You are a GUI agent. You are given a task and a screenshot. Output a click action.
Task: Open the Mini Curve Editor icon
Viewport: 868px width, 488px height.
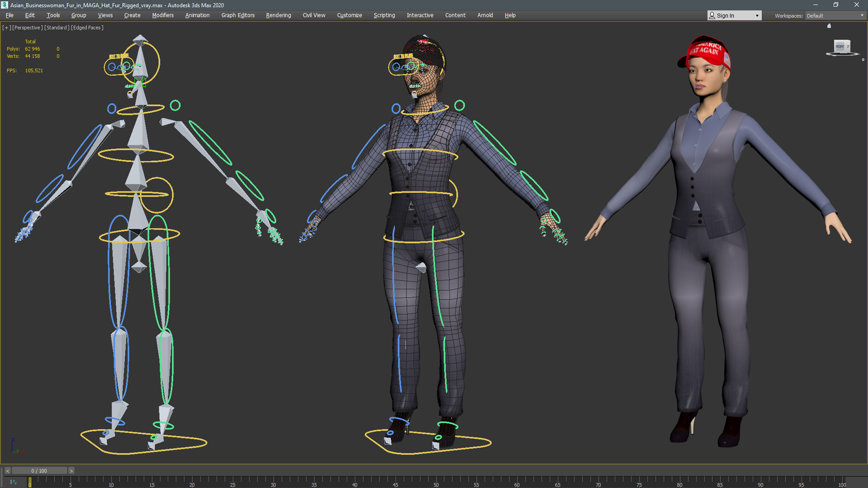(x=13, y=482)
